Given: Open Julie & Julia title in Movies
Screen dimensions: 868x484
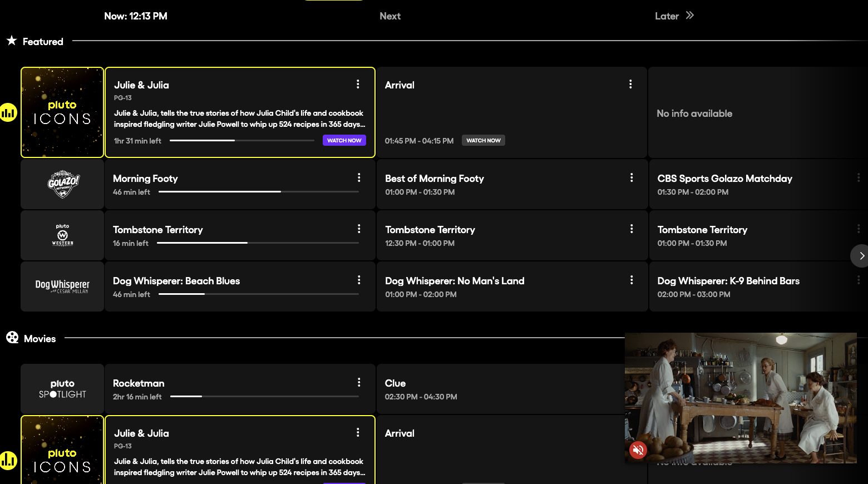Looking at the screenshot, I should pyautogui.click(x=141, y=433).
